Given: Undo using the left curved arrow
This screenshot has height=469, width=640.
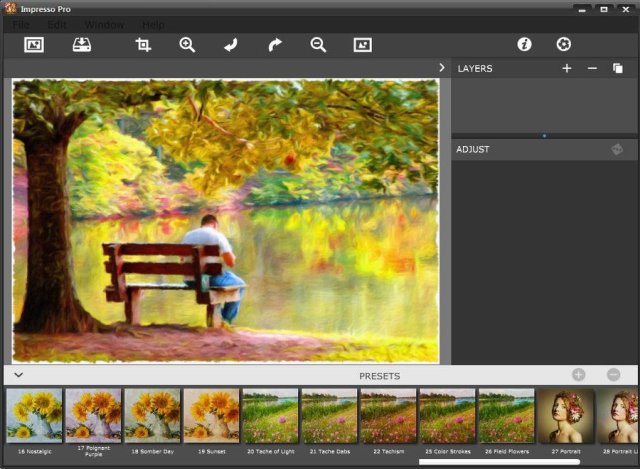Looking at the screenshot, I should [x=231, y=45].
